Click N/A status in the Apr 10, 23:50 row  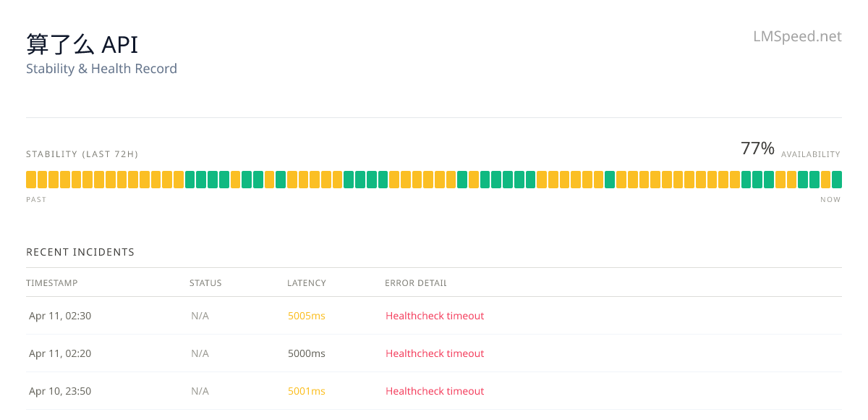coord(200,391)
